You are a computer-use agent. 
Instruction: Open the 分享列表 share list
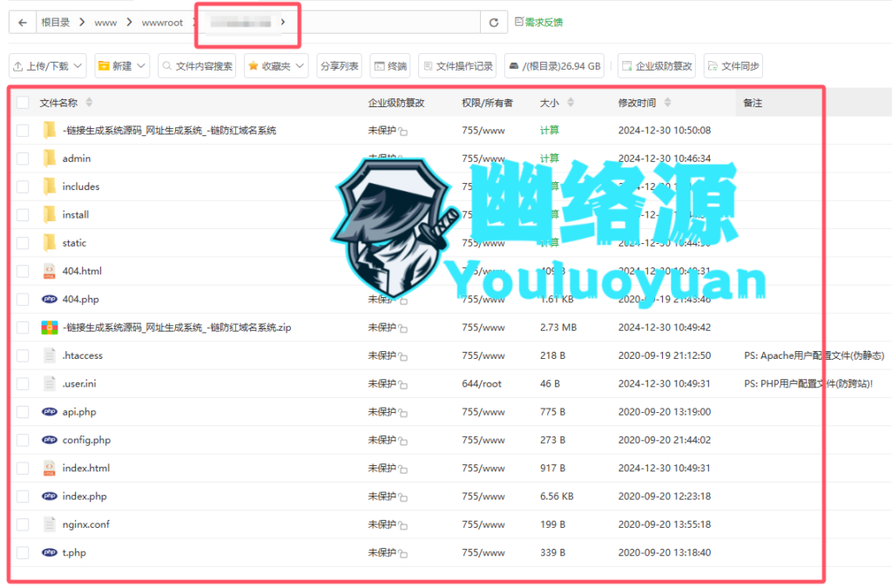[x=339, y=66]
